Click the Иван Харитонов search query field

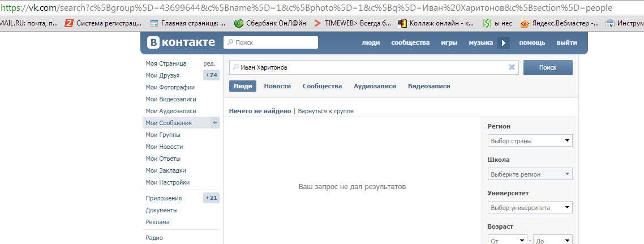[x=373, y=67]
